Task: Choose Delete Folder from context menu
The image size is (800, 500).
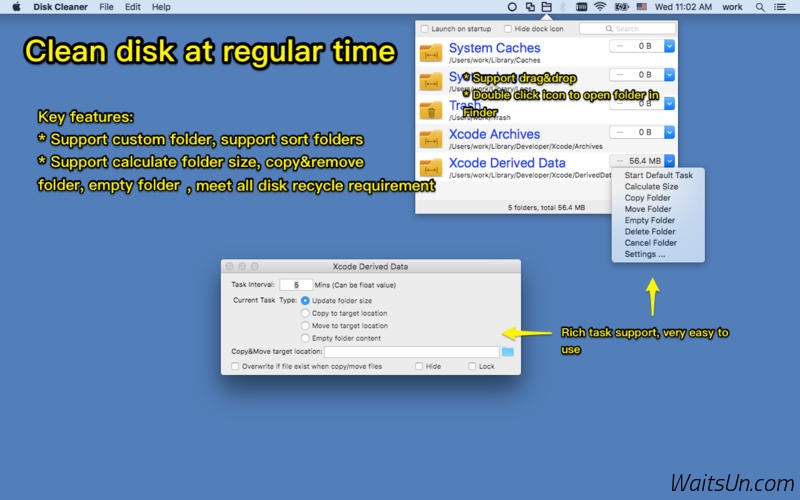Action: tap(658, 231)
